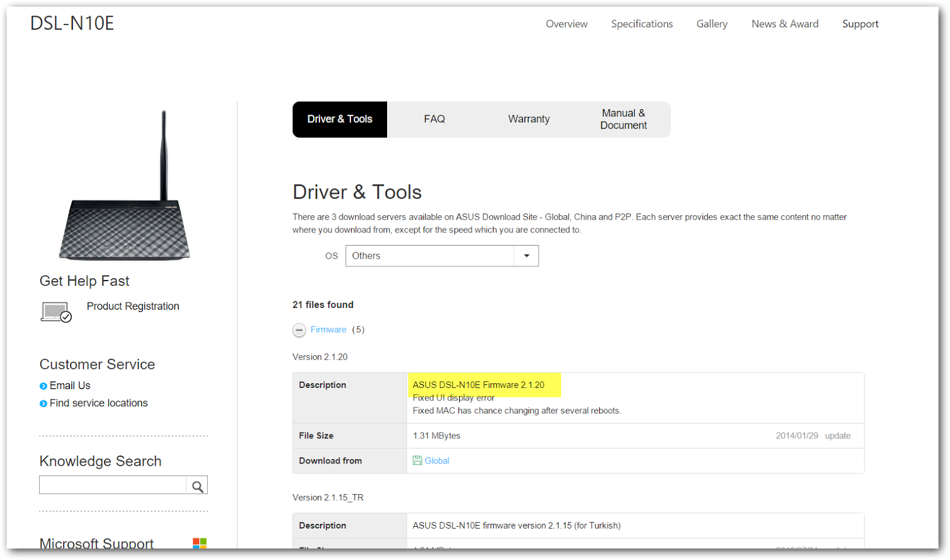Click the DSL-N10E router product image
The height and width of the screenshot is (560, 950).
(125, 186)
